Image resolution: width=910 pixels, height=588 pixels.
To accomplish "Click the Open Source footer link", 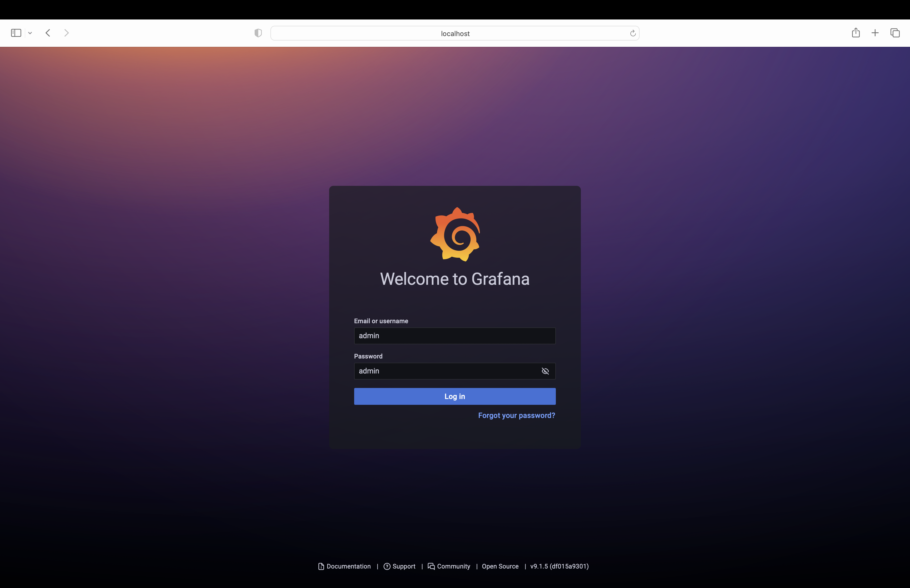I will click(500, 566).
